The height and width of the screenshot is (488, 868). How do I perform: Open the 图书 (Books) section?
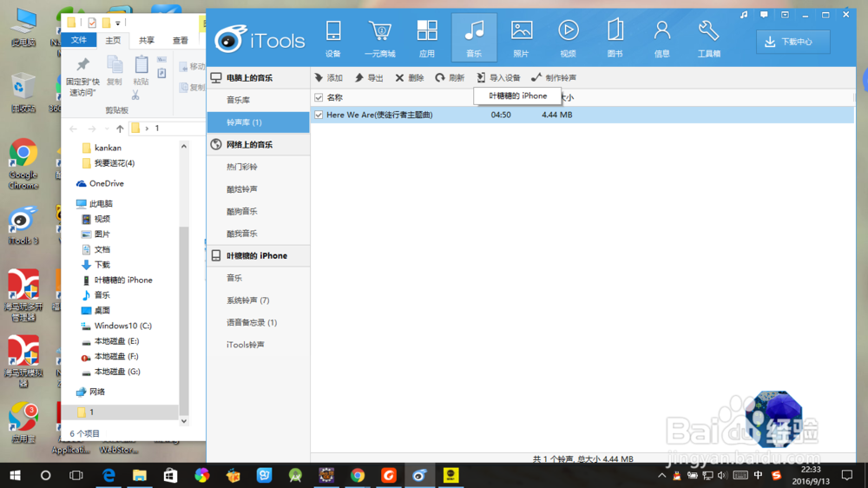pos(615,38)
